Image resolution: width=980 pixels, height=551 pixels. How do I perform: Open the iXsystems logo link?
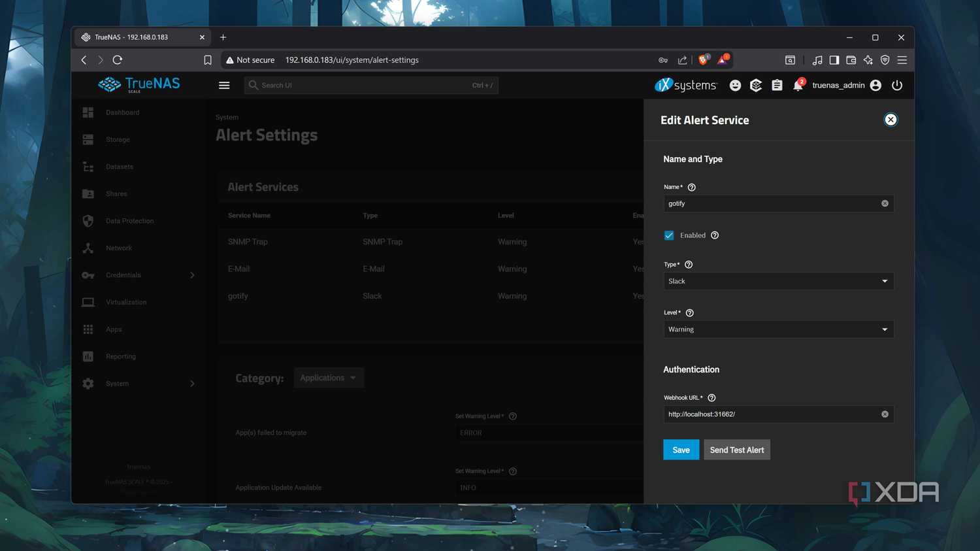click(685, 85)
